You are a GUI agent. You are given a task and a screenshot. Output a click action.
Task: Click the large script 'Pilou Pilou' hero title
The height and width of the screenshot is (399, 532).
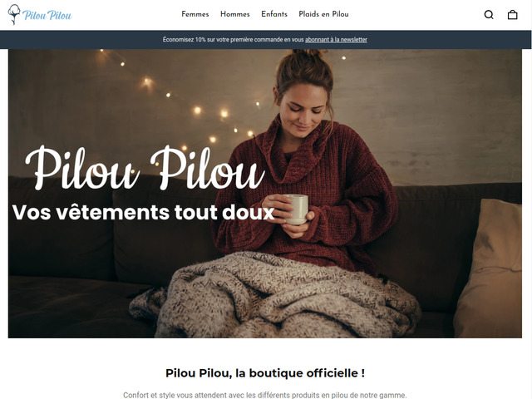point(145,168)
